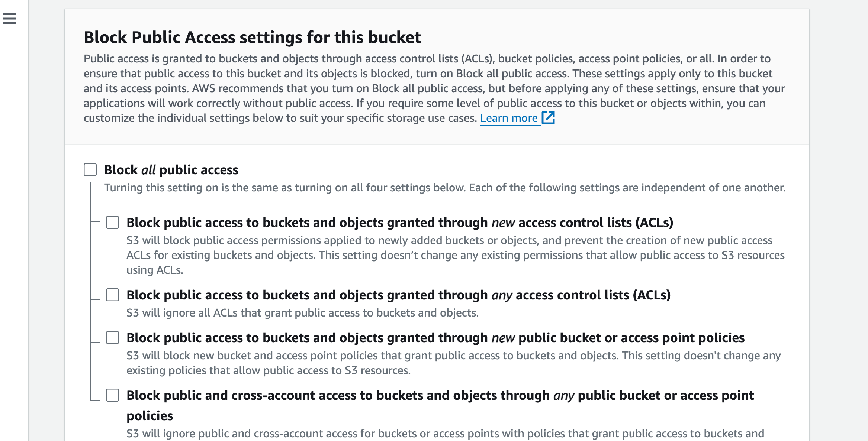
Task: Click the new public bucket policies heading text
Action: 435,338
